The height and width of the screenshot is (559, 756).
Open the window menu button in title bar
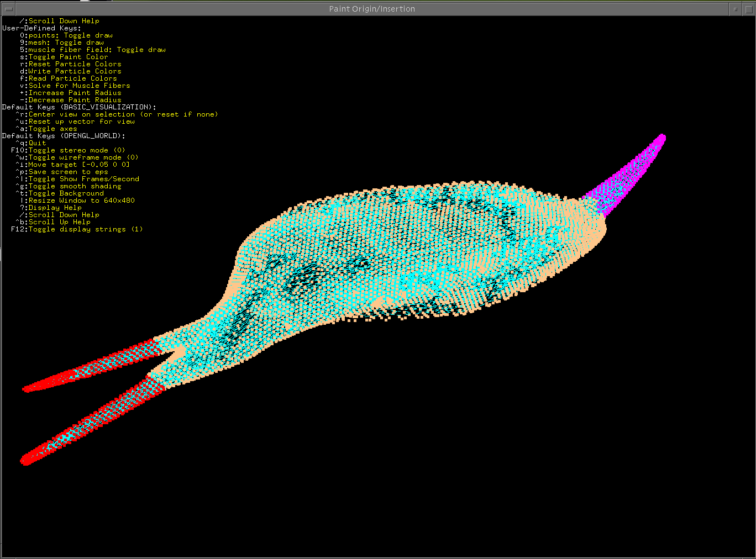pos(9,9)
